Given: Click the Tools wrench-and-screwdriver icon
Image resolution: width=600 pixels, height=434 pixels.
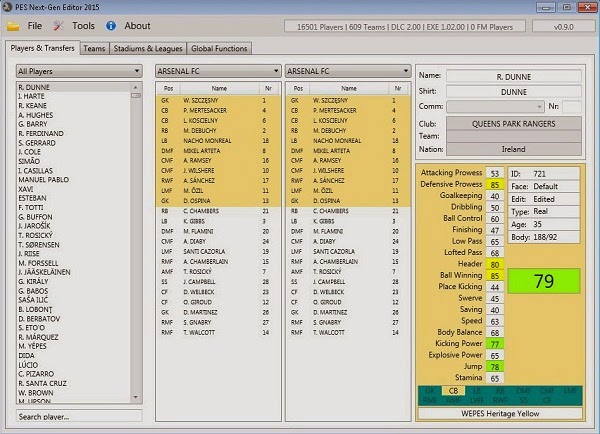Looking at the screenshot, I should 58,26.
